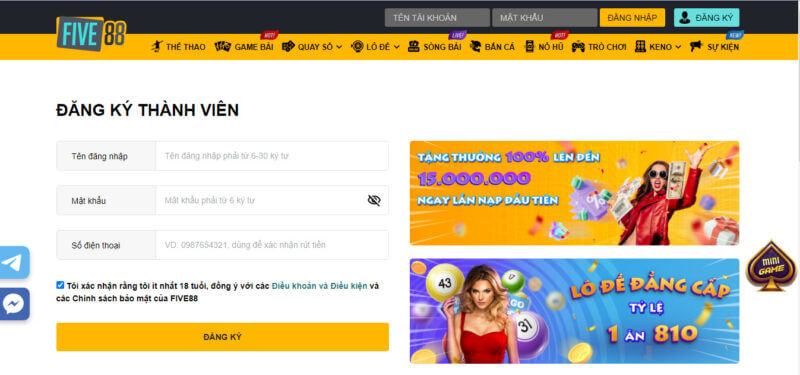Screen dimensions: 800x375
Task: Click the Game Bài cards icon
Action: pyautogui.click(x=222, y=46)
